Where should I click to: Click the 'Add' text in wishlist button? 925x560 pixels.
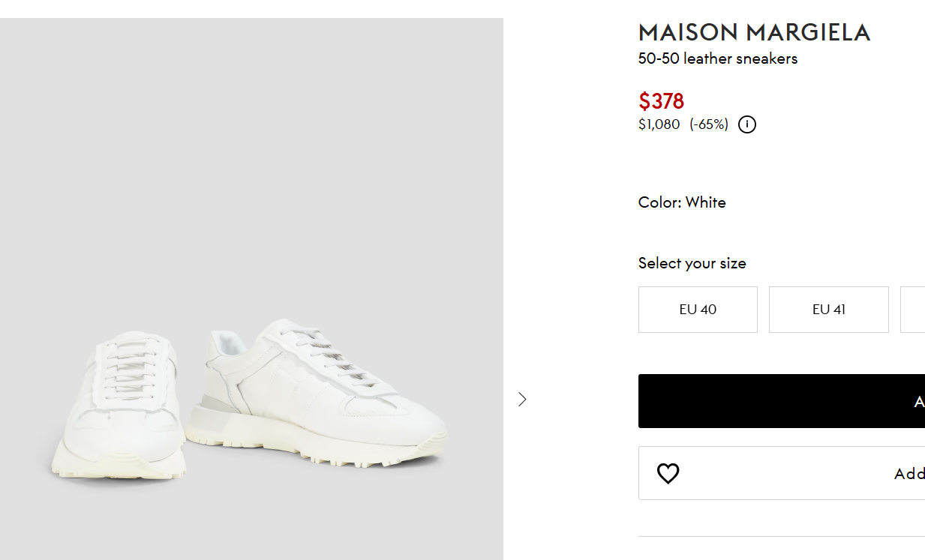(909, 473)
